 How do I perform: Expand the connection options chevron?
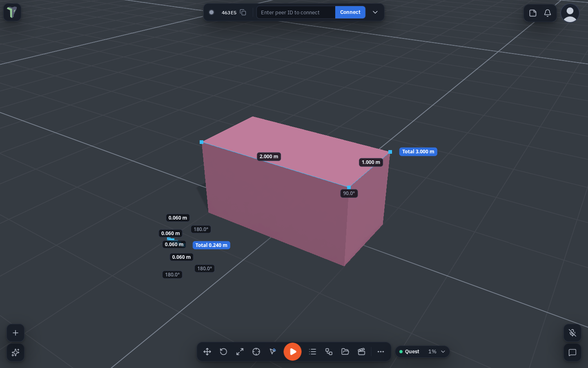(x=375, y=12)
